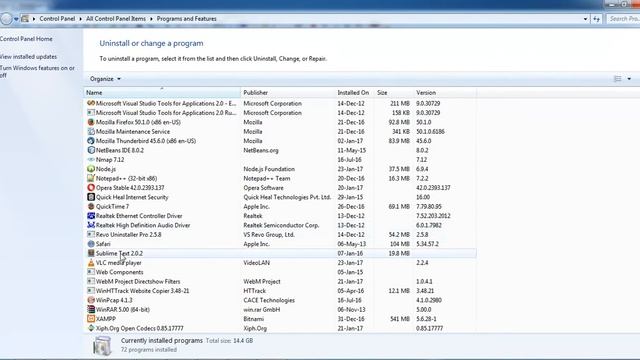Click the VS Revo Group, Ltd. publisher cell
This screenshot has width=640, height=360.
coord(269,235)
